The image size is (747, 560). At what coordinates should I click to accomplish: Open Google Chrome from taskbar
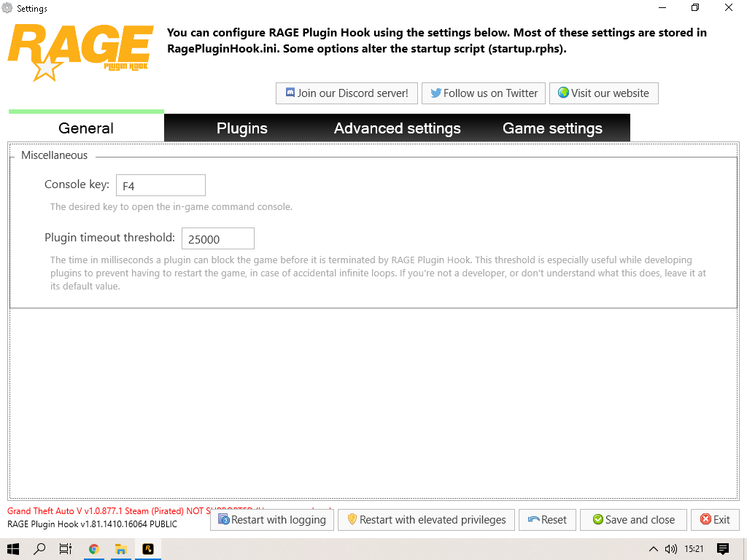94,549
